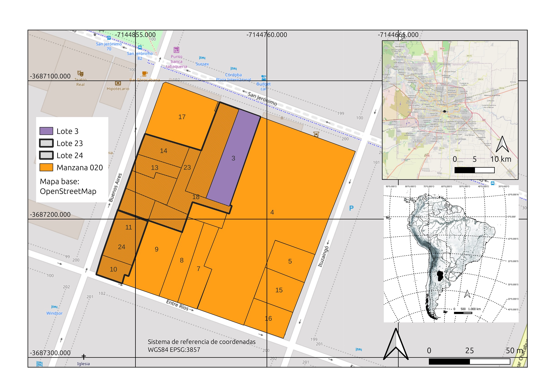This screenshot has width=554, height=392.
Task: Click the blue parking P icon
Action: 351,208
